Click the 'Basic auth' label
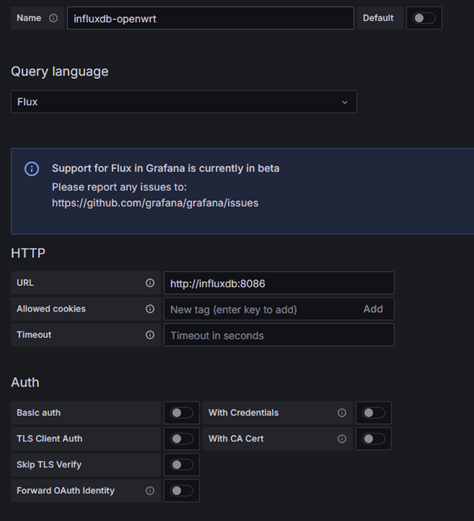 [x=39, y=413]
